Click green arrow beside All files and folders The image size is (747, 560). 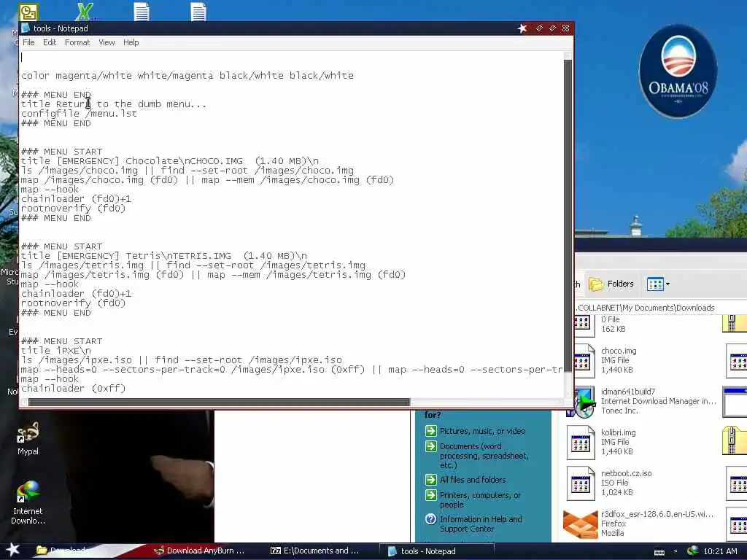click(430, 480)
